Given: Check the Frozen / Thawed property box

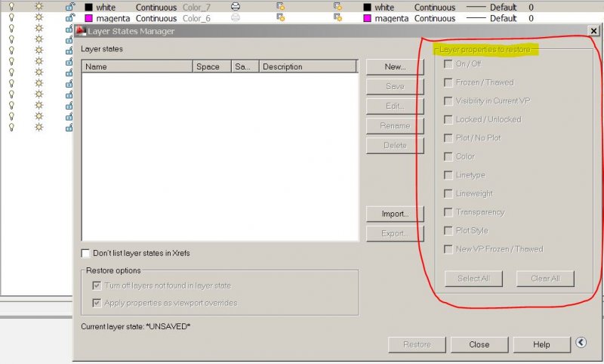Looking at the screenshot, I should pos(448,82).
